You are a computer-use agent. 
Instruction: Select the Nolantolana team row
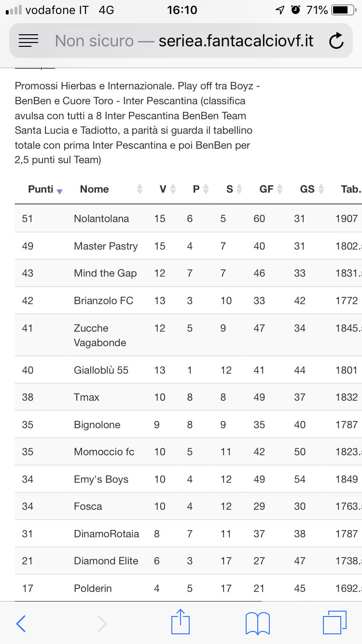188,219
